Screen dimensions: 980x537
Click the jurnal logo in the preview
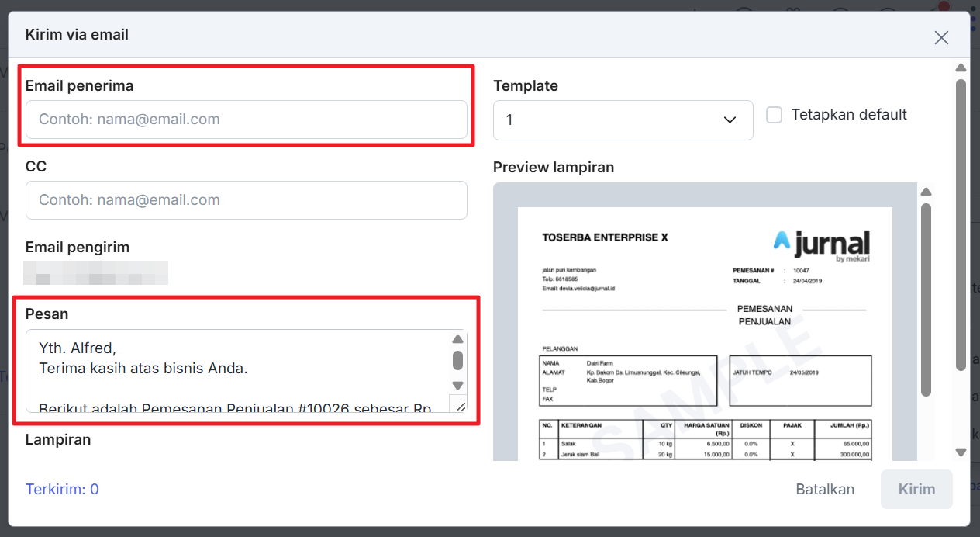pos(821,244)
